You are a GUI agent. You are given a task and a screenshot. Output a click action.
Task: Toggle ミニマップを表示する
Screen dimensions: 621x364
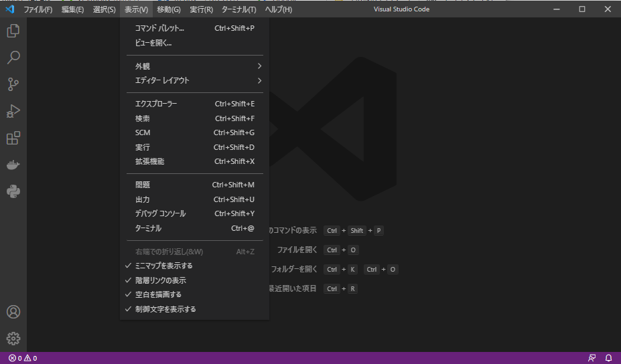194,266
